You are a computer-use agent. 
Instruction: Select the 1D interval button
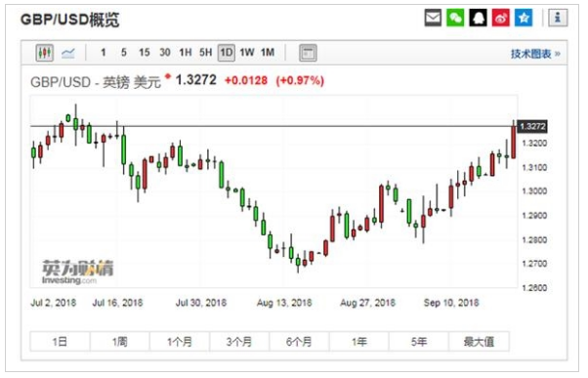coord(227,53)
